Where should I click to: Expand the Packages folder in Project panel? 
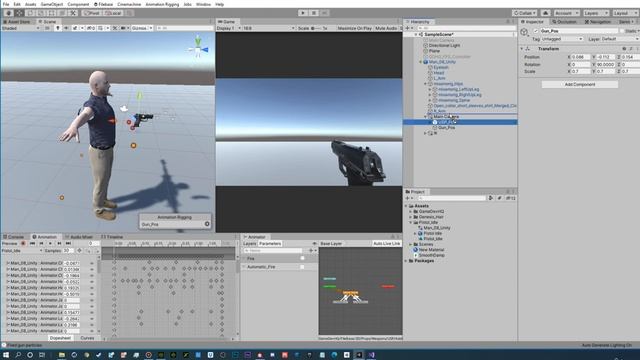(407, 261)
